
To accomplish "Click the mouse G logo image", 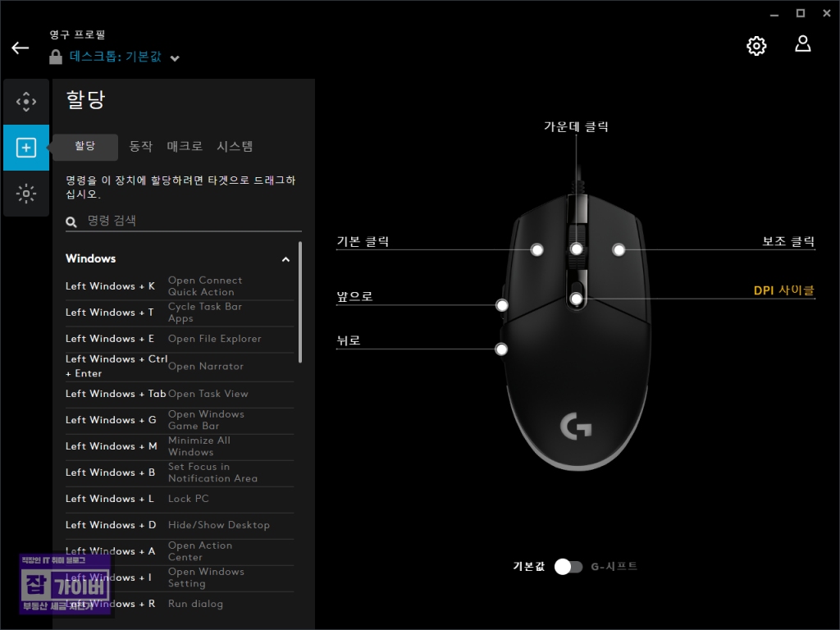I will click(576, 427).
